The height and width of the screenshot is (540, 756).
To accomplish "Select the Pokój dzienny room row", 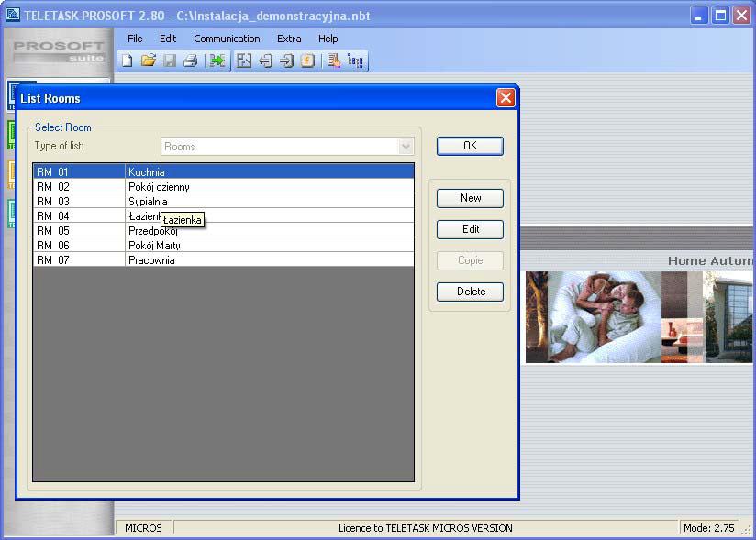I will [x=223, y=186].
